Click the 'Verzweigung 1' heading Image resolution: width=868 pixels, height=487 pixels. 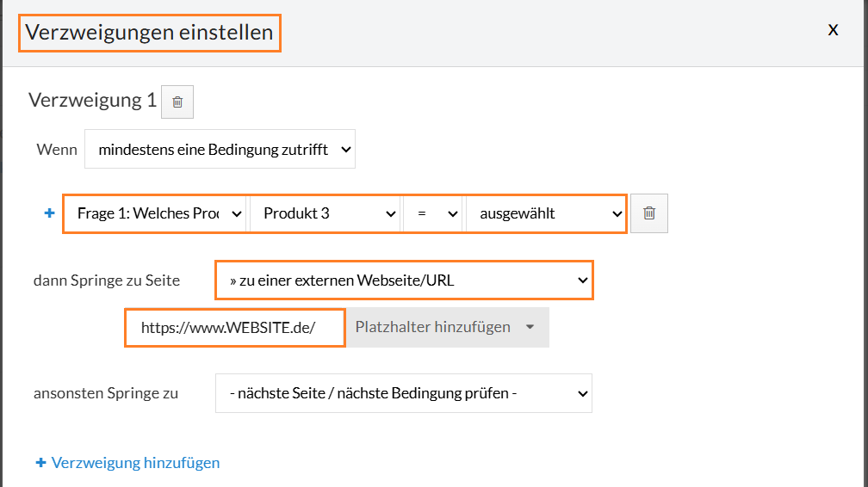pos(92,100)
